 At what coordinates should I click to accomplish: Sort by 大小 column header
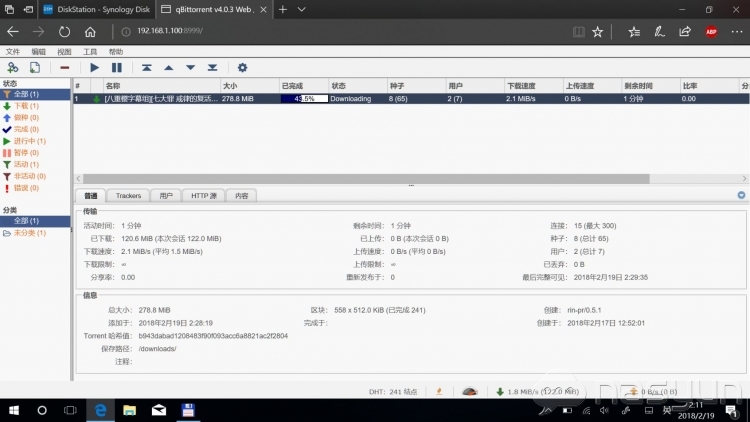pyautogui.click(x=250, y=86)
